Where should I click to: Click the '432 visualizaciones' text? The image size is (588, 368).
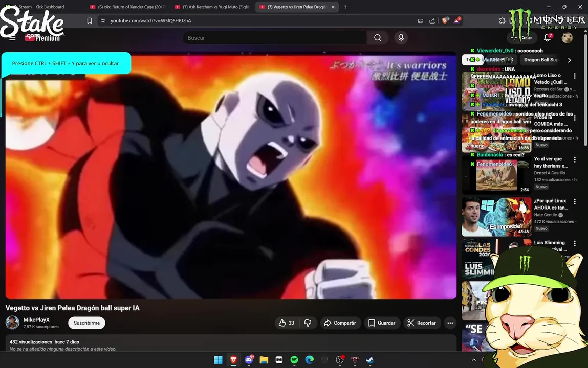[31, 342]
